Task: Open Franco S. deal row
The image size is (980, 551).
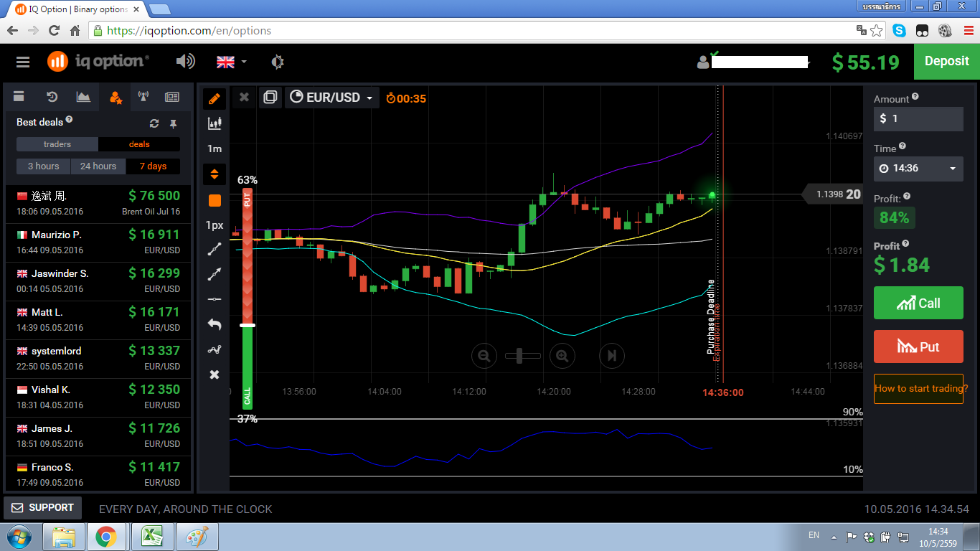Action: click(98, 474)
